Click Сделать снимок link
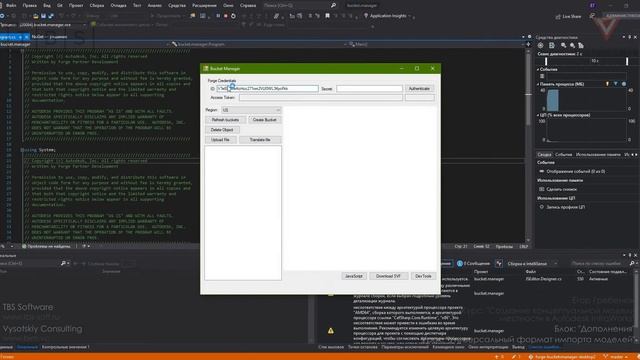640x360 pixels. [x=561, y=189]
